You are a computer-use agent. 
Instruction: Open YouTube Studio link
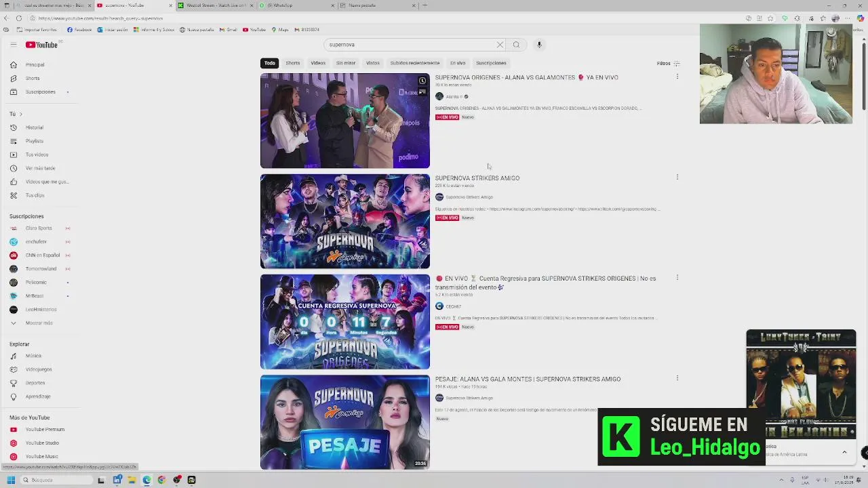pos(41,443)
